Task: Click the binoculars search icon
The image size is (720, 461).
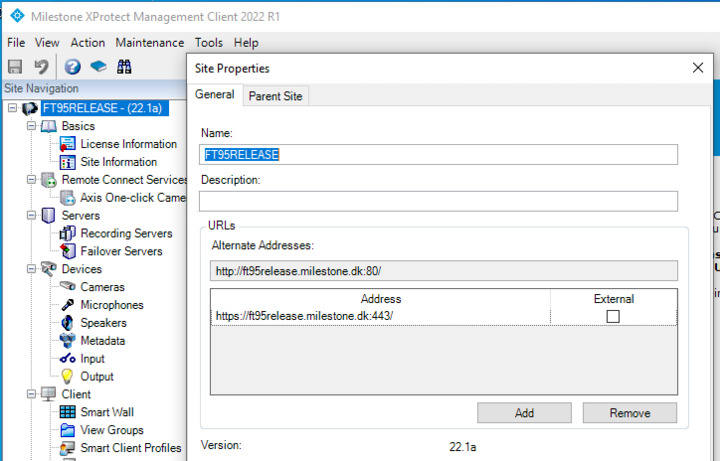Action: (124, 67)
